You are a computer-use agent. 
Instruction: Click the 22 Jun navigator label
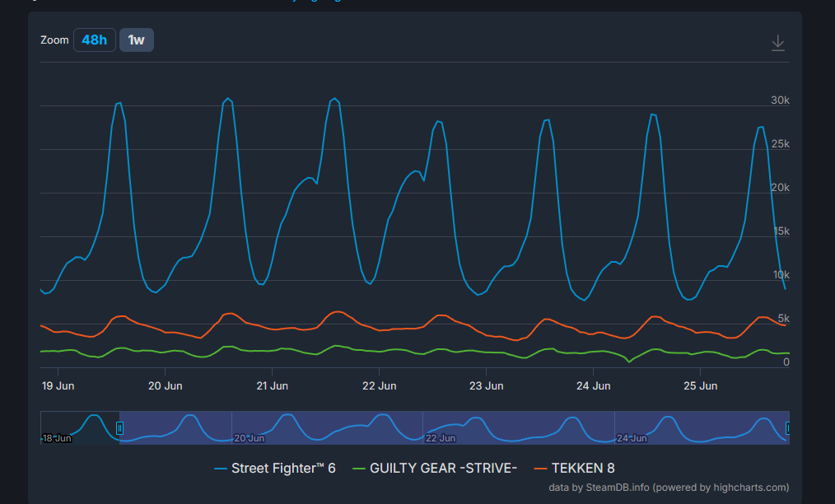441,438
